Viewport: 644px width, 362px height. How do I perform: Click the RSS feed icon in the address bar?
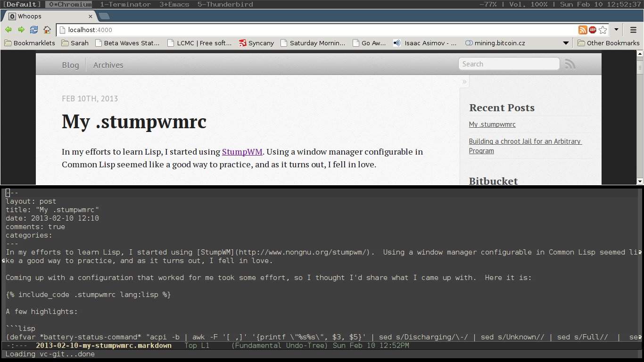click(x=583, y=30)
